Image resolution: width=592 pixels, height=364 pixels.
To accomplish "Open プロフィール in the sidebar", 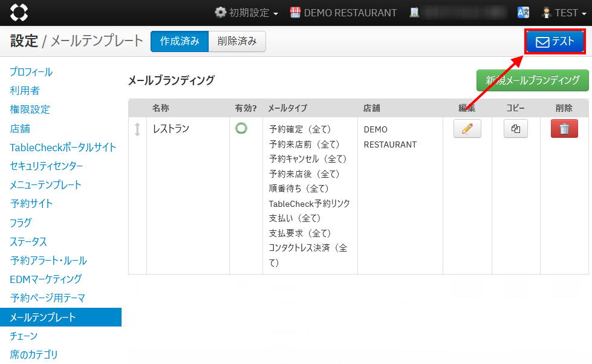I will click(x=31, y=72).
